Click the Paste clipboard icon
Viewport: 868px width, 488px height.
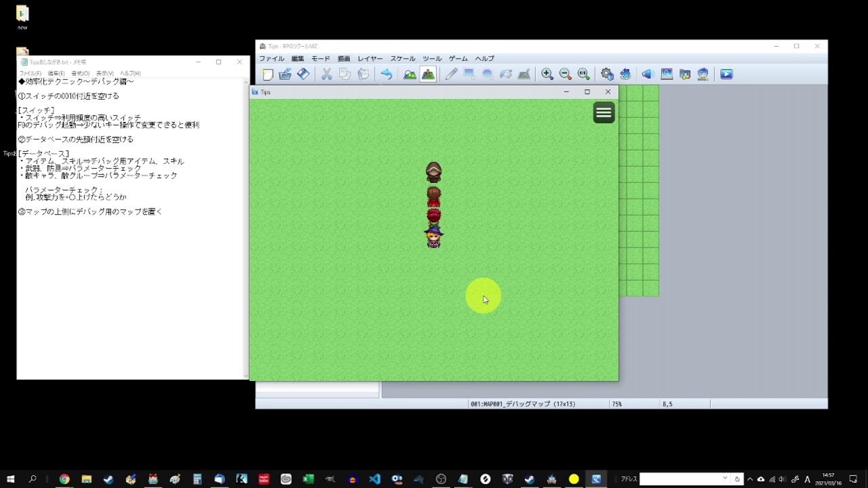tap(363, 75)
